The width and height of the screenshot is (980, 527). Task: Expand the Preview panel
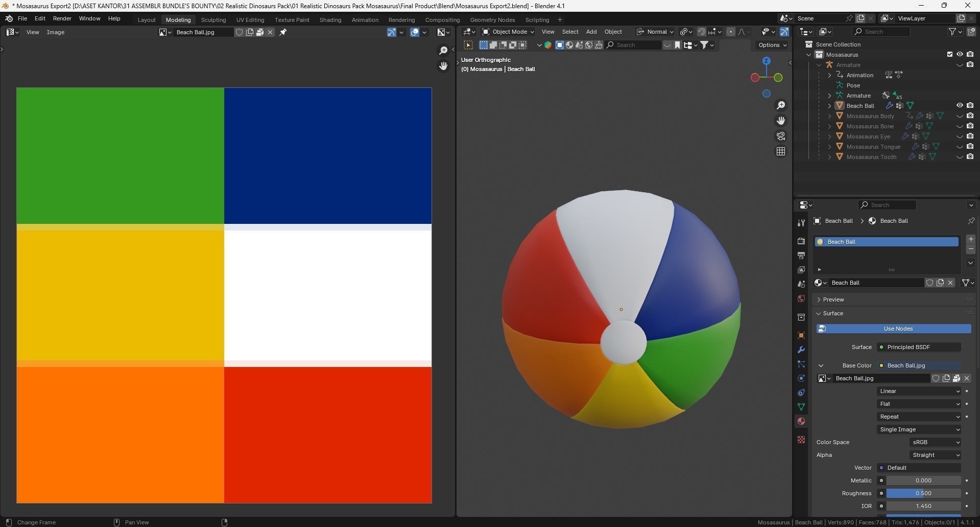[833, 300]
